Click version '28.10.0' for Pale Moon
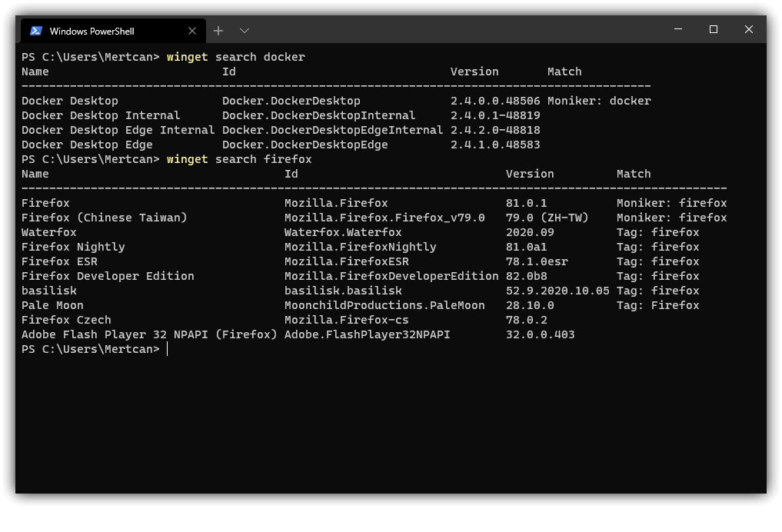The height and width of the screenshot is (532, 782). click(x=530, y=305)
